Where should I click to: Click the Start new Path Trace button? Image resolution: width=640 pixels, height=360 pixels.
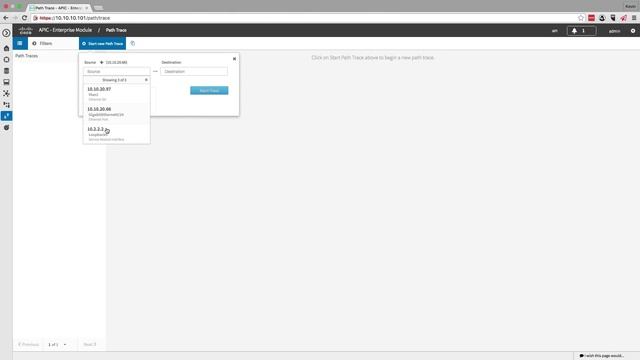pos(102,43)
